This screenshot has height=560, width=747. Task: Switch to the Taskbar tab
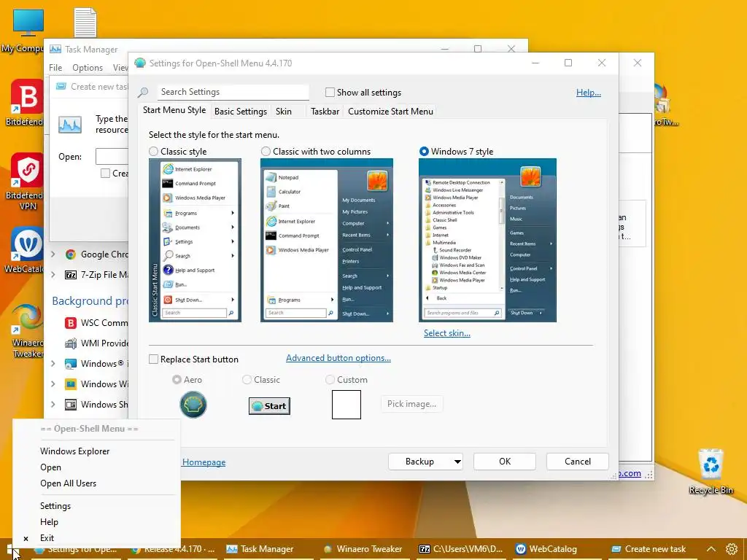click(x=325, y=112)
